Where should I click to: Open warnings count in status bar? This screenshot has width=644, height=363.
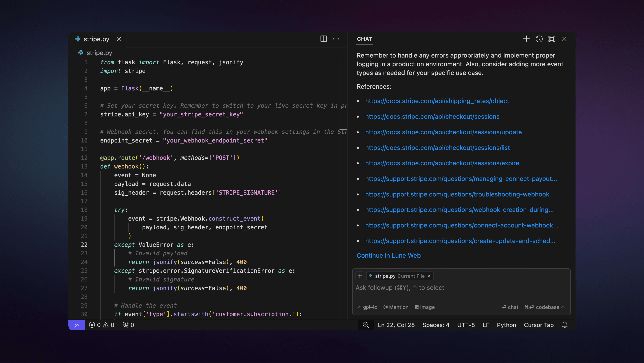[109, 325]
